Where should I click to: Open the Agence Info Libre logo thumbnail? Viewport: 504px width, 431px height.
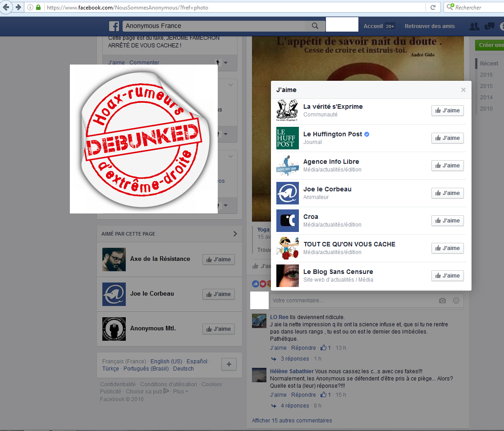pyautogui.click(x=287, y=166)
